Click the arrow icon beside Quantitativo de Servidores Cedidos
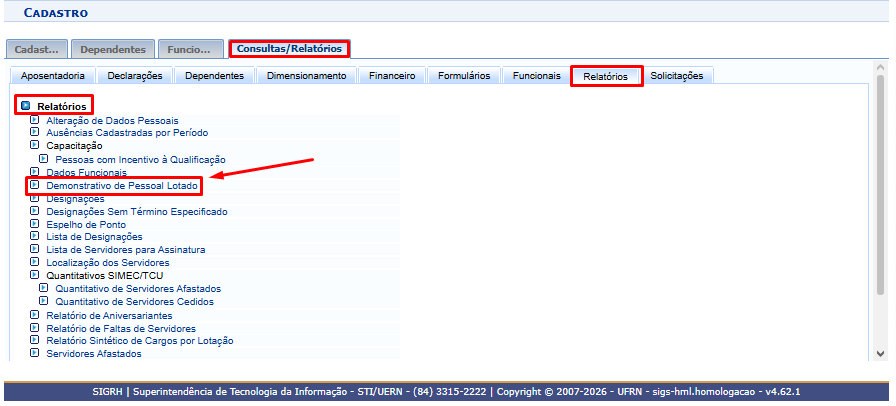The image size is (896, 406). point(43,301)
